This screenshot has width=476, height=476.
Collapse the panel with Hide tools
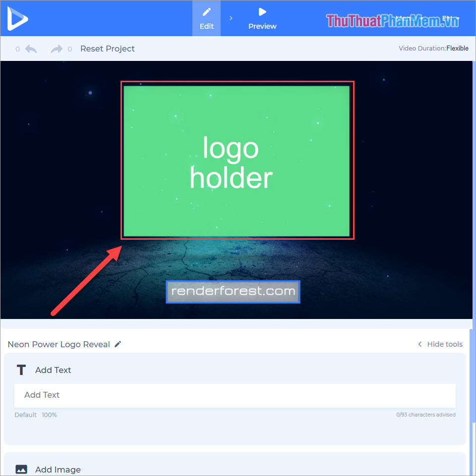[x=440, y=344]
